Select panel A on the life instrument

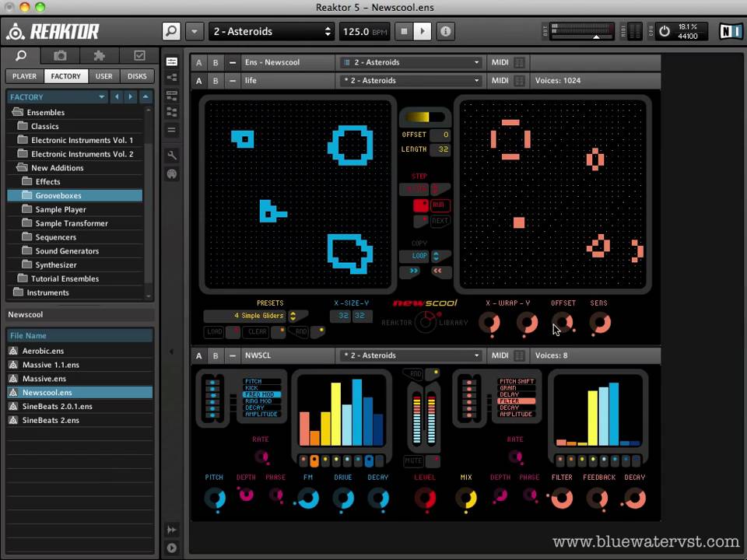[199, 80]
